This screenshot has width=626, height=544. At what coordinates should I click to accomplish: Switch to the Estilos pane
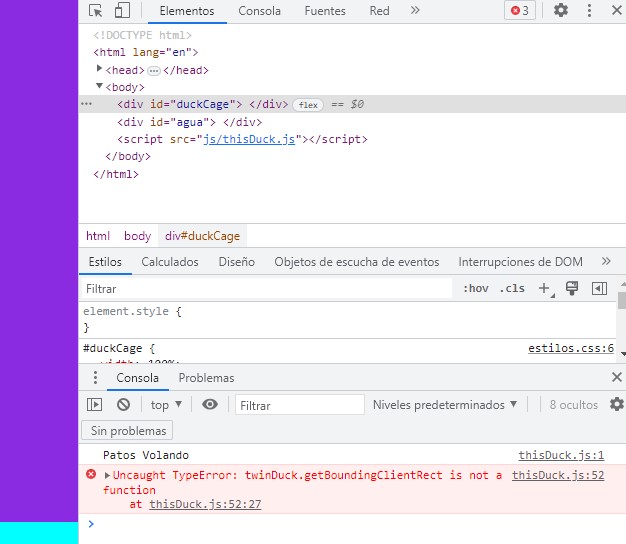coord(105,262)
